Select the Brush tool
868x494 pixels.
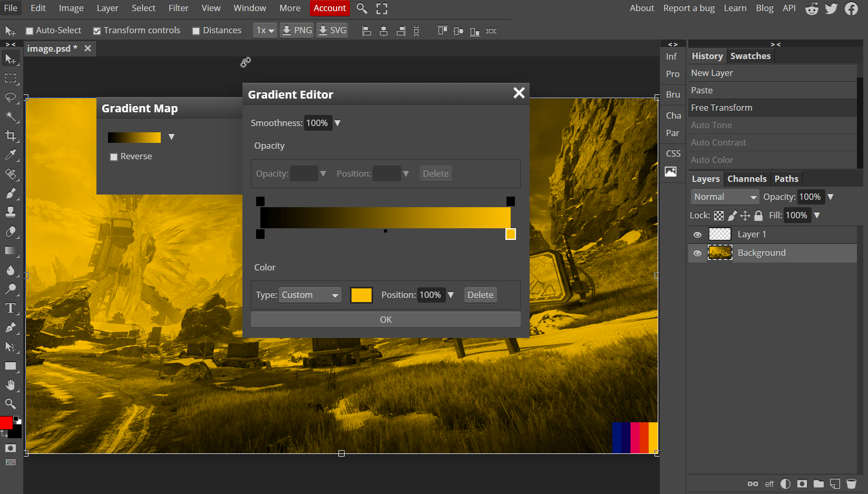pos(11,193)
